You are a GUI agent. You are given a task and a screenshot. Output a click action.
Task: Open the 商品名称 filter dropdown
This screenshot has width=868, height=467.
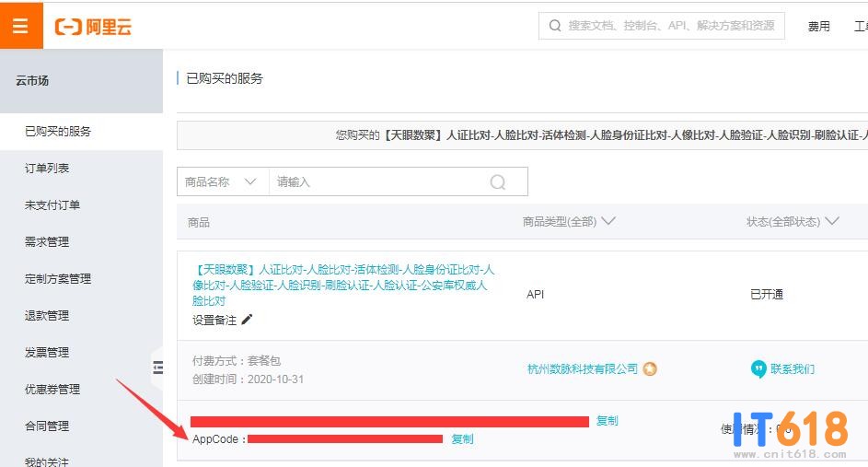223,181
